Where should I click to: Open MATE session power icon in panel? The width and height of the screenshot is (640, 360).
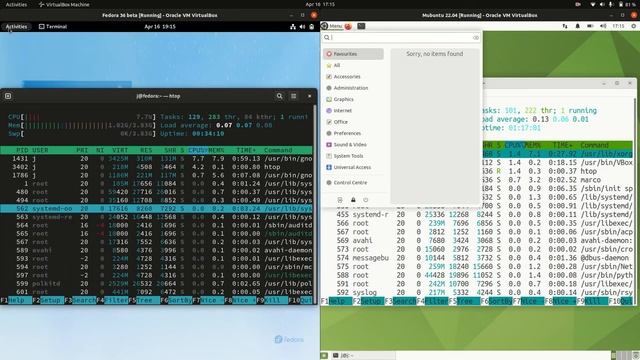coord(633,26)
